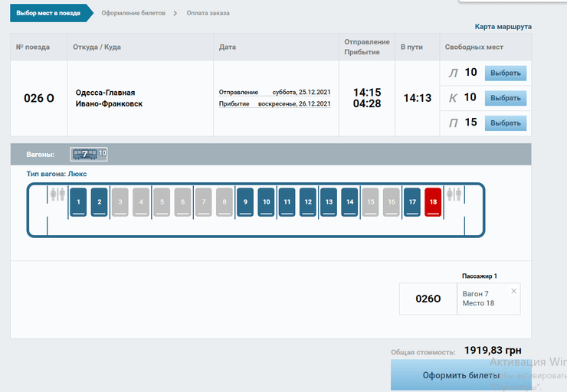Open the Карта маршрута link

tap(503, 27)
